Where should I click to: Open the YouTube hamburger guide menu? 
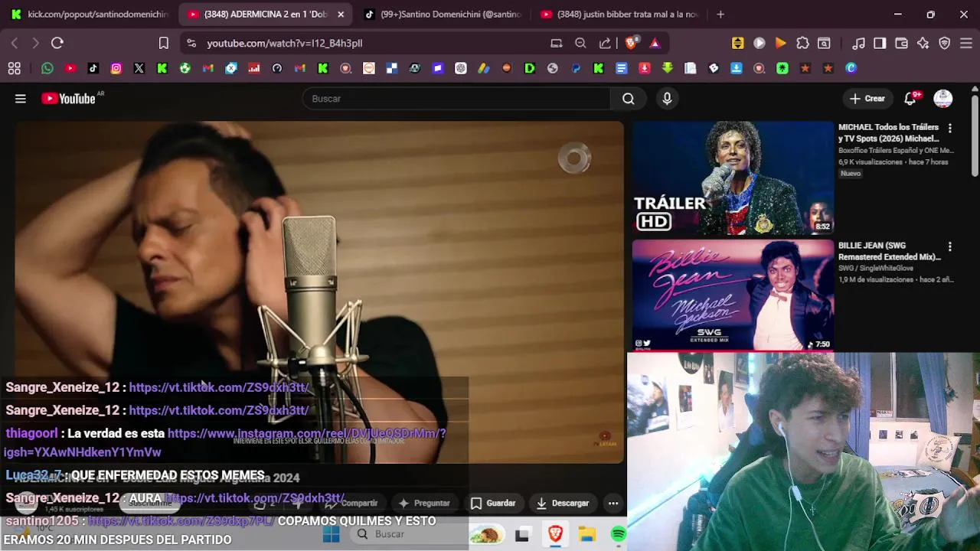point(21,99)
